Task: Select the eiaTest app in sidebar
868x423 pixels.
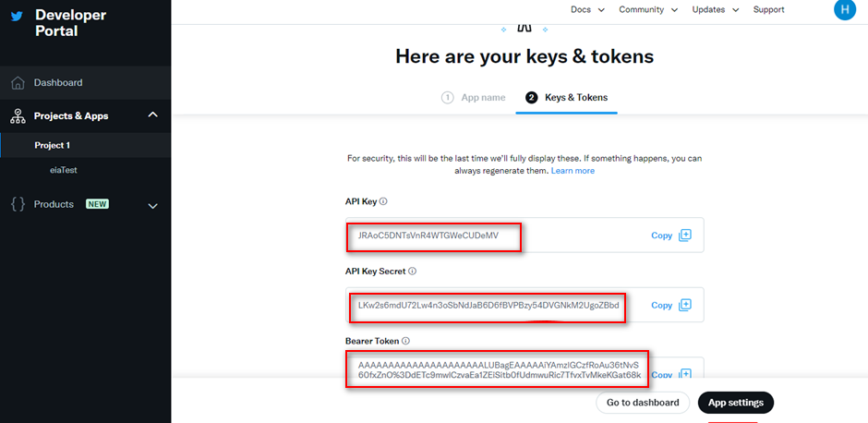Action: click(x=63, y=170)
